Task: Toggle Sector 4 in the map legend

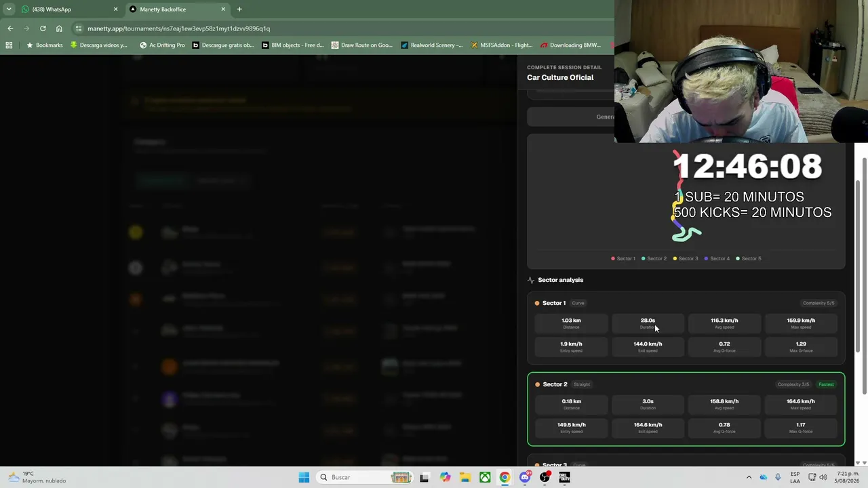Action: (x=717, y=258)
